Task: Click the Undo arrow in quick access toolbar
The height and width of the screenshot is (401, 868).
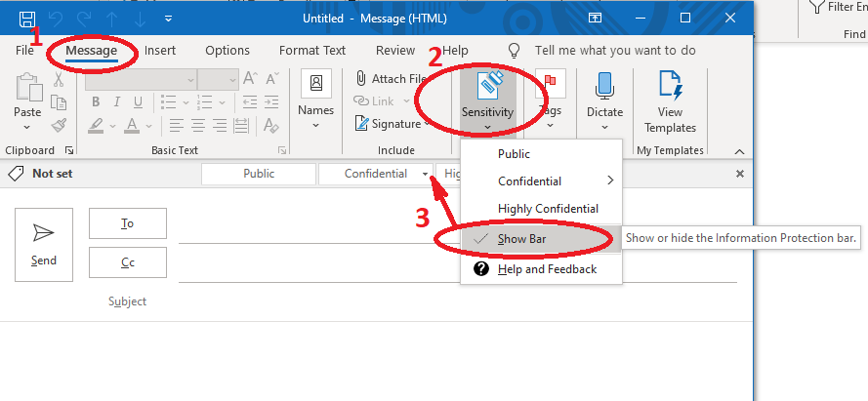Action: [x=56, y=19]
